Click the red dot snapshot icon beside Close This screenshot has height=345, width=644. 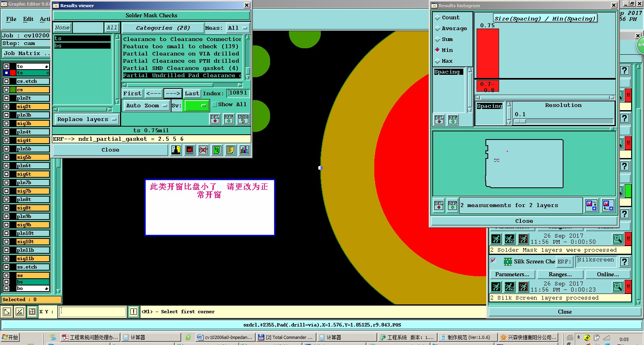[190, 150]
